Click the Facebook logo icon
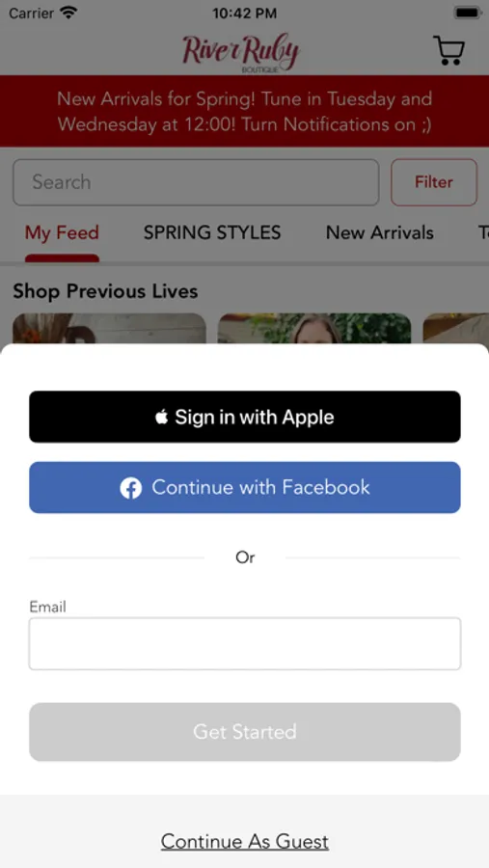The height and width of the screenshot is (868, 489). pyautogui.click(x=131, y=488)
